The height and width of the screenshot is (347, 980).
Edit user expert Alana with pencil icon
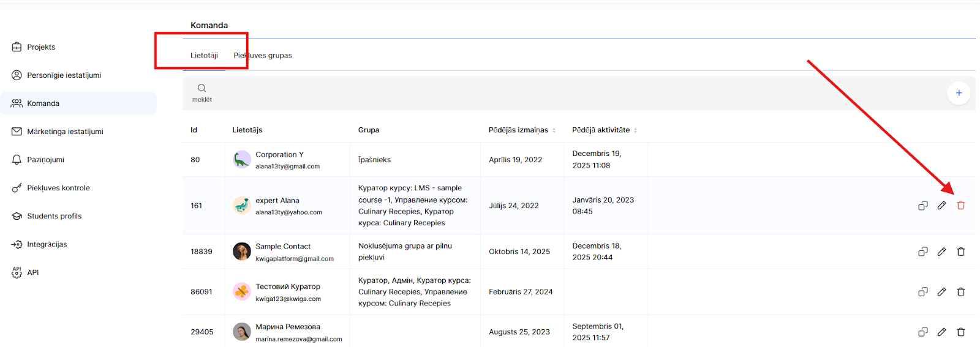pos(941,206)
